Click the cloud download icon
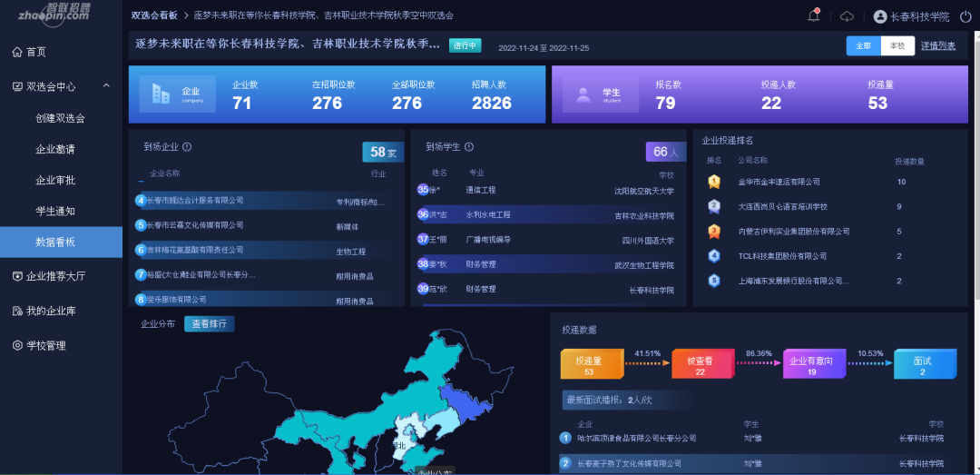 coord(847,16)
